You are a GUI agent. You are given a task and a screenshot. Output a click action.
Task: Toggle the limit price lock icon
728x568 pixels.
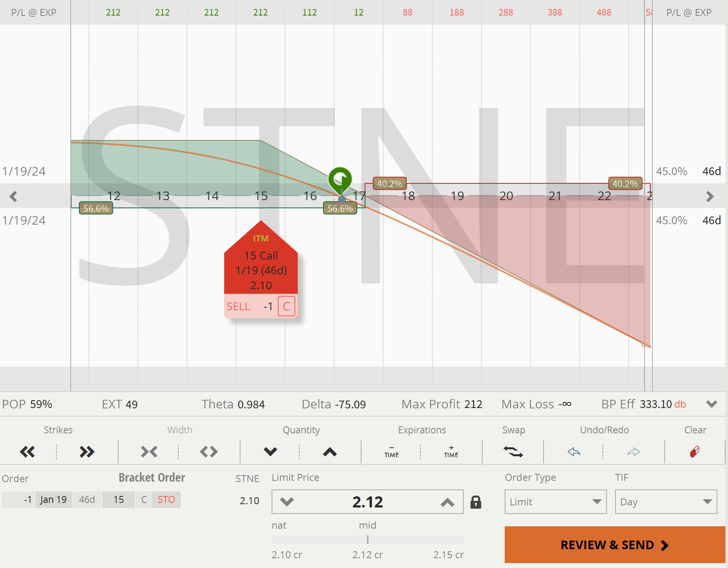click(476, 502)
